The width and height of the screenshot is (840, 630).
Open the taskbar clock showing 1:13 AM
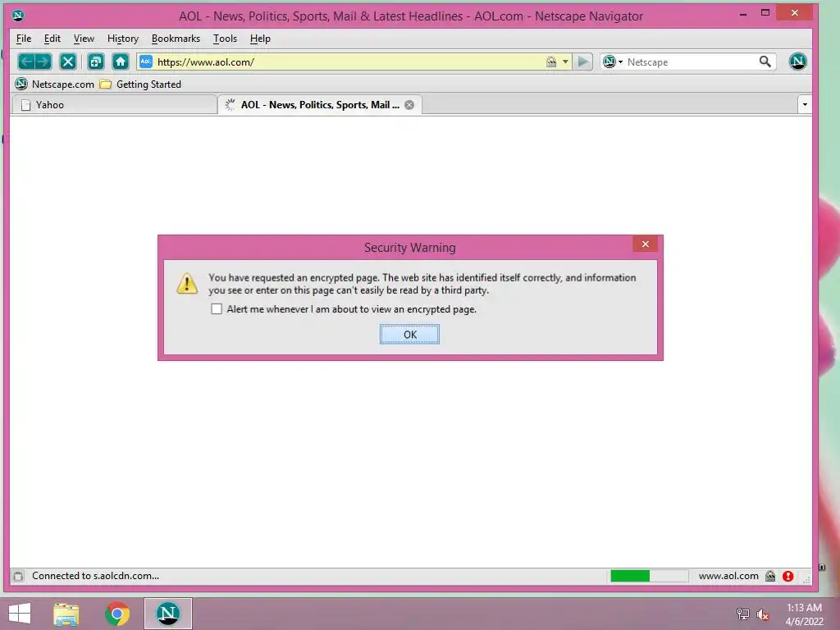point(804,614)
